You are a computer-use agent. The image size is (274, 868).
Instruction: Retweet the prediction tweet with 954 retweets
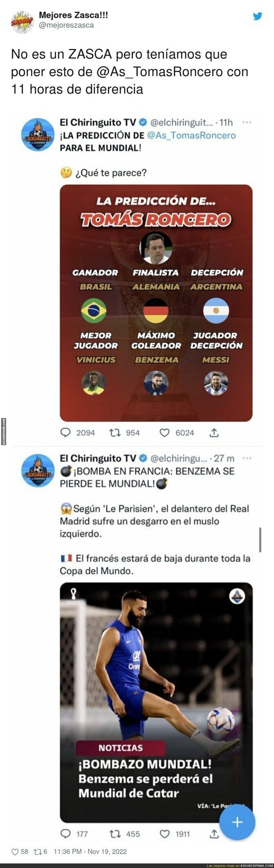click(115, 432)
